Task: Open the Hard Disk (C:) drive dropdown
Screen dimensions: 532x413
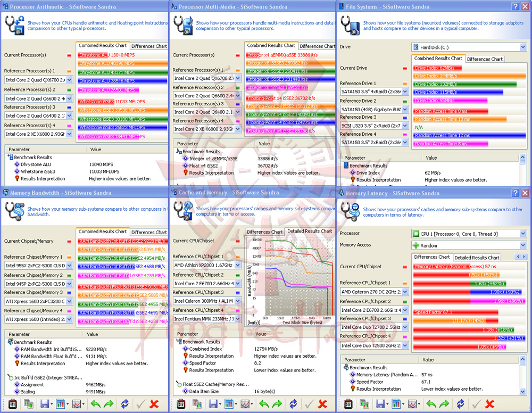Action: click(x=523, y=47)
